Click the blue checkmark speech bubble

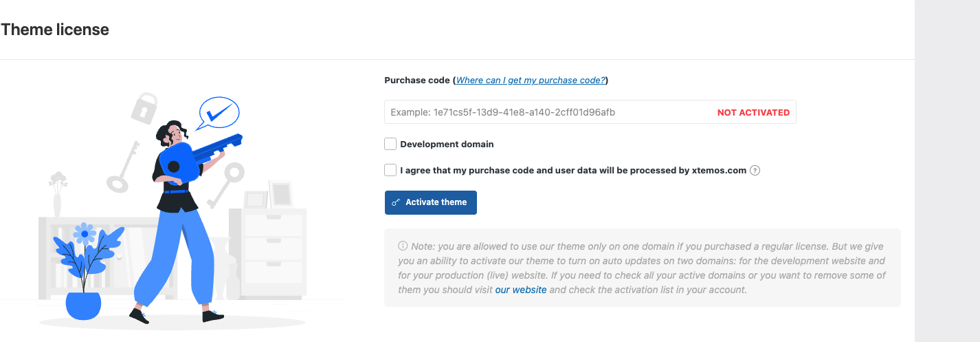pos(217,114)
